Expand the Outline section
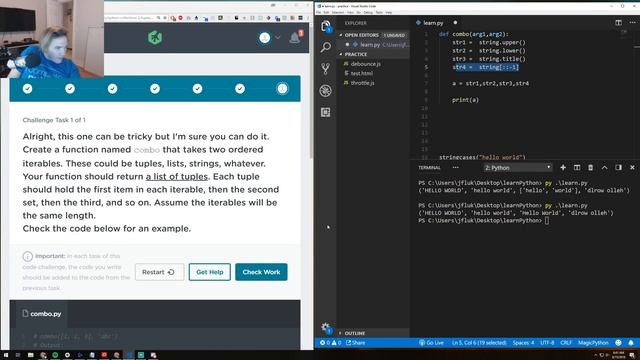This screenshot has width=640, height=360. click(373, 333)
